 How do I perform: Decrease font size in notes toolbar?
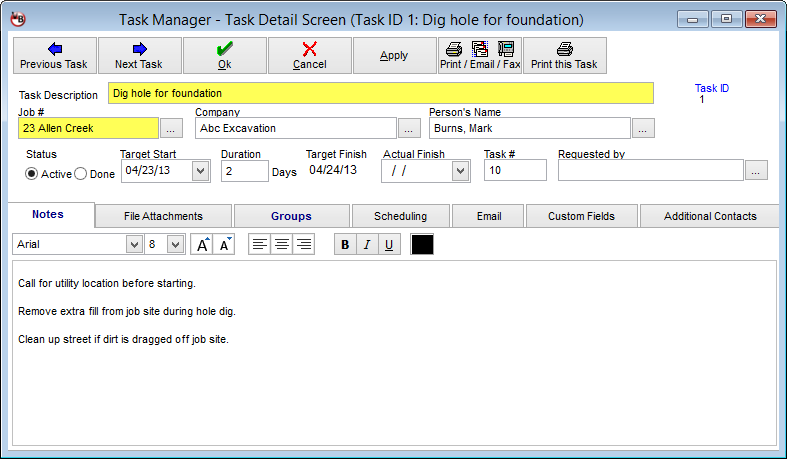pos(224,244)
